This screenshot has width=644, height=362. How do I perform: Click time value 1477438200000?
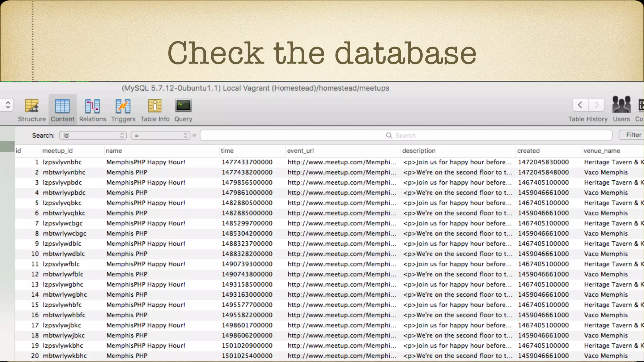(x=247, y=172)
